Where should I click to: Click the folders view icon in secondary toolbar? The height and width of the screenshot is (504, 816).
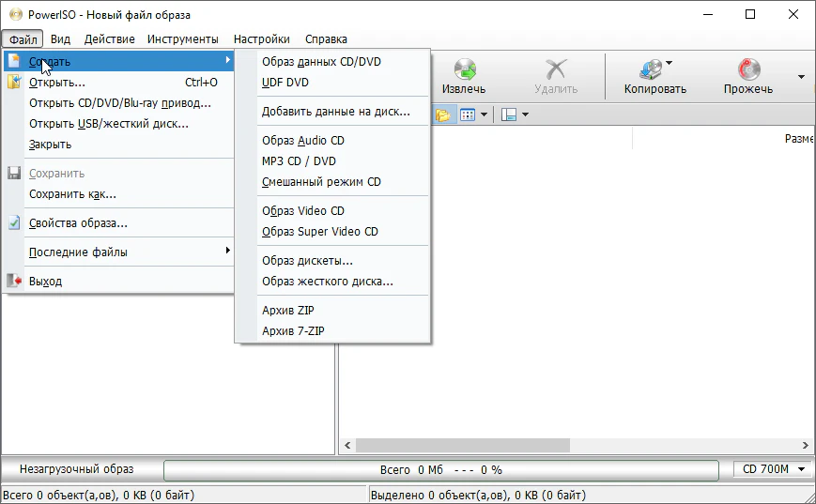pos(442,115)
